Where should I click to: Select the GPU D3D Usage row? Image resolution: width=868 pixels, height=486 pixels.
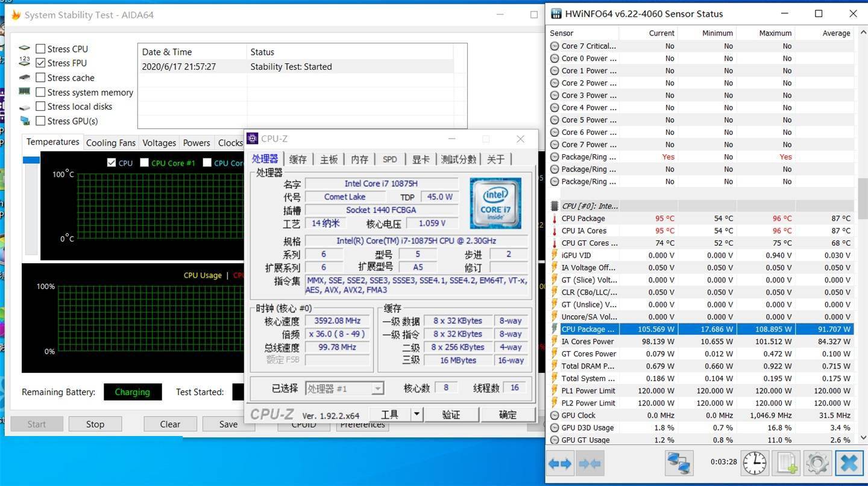click(x=700, y=428)
